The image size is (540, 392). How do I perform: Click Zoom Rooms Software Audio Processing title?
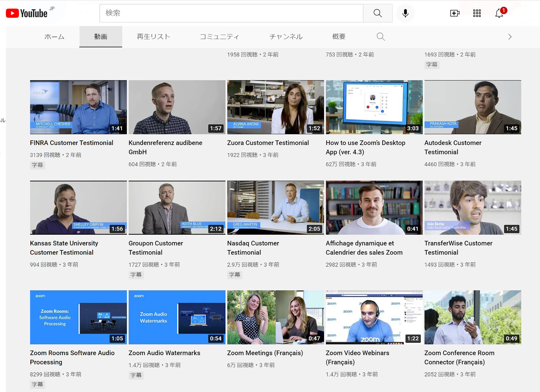72,357
